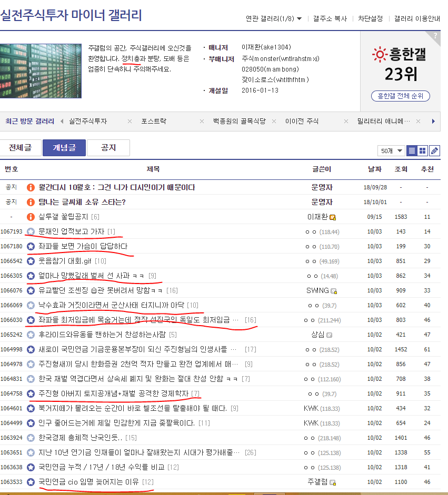
Task: Switch to list view layout icon
Action: click(x=412, y=151)
